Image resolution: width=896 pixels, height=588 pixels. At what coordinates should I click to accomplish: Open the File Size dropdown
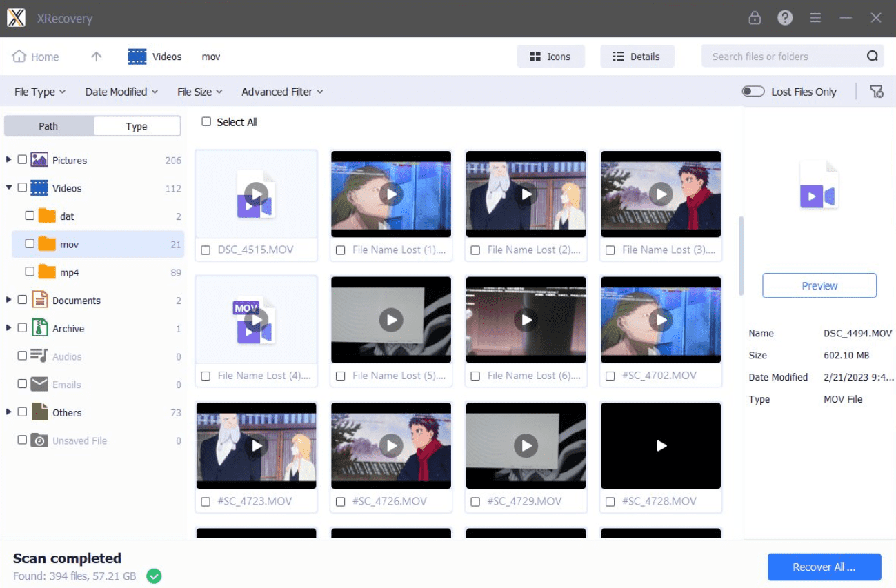pos(200,92)
